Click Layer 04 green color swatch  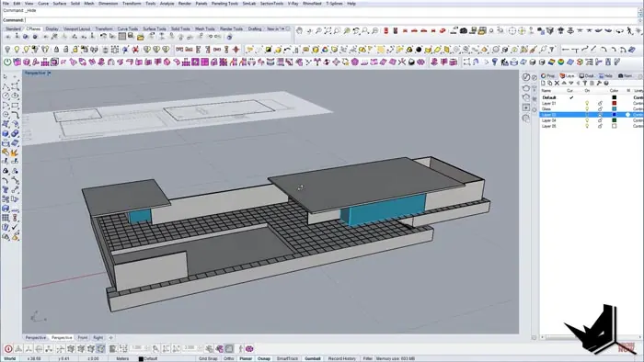[614, 120]
